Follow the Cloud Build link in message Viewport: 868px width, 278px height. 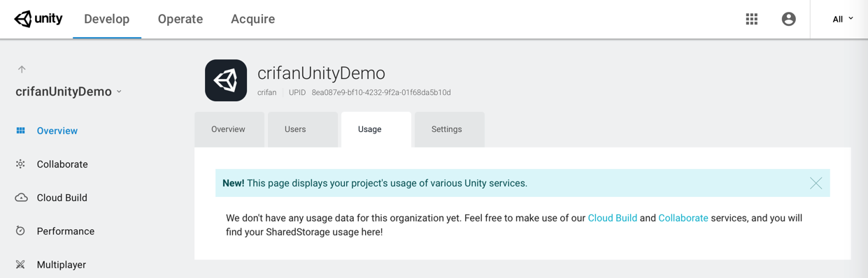(613, 218)
